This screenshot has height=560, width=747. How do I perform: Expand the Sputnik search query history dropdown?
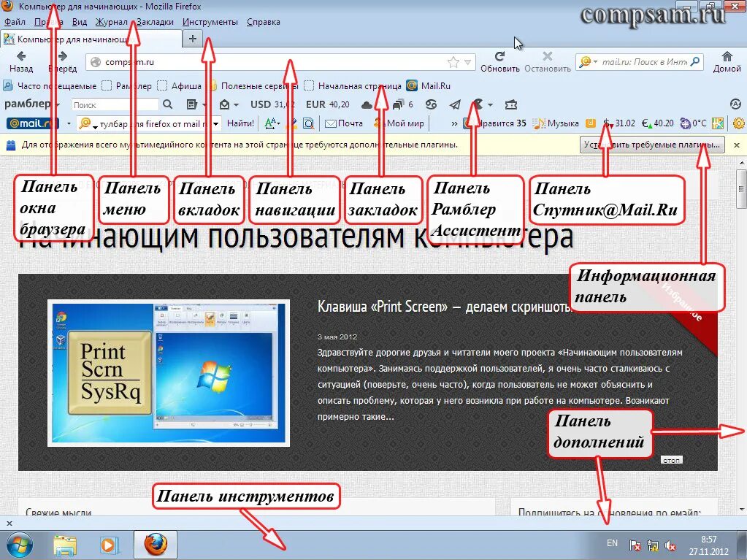click(x=216, y=124)
